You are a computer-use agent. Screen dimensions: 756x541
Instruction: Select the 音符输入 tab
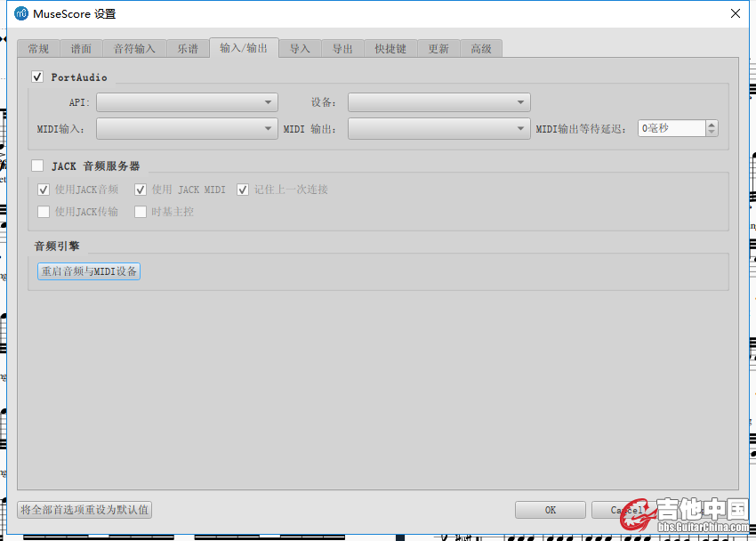point(134,49)
